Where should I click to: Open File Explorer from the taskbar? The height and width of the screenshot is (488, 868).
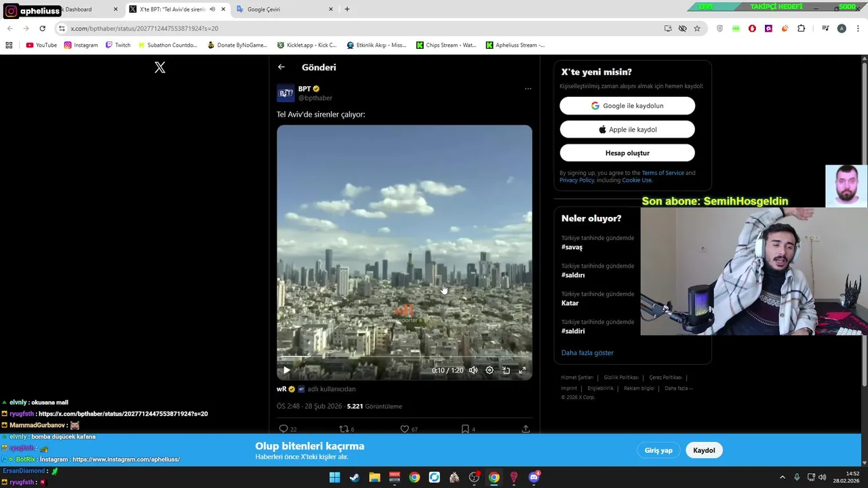point(374,477)
